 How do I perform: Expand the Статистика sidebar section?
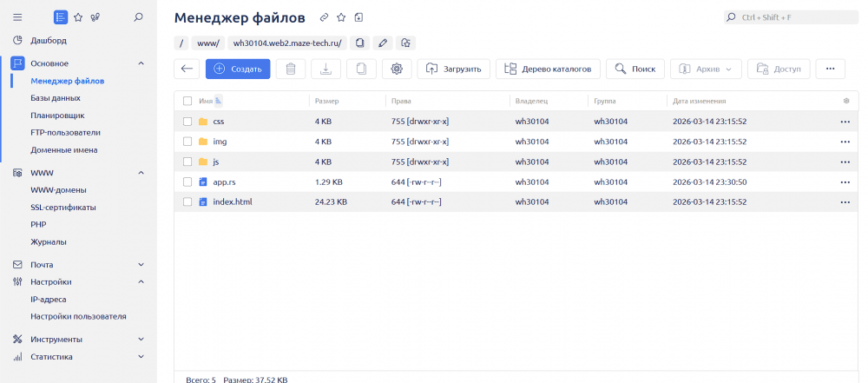(x=141, y=357)
